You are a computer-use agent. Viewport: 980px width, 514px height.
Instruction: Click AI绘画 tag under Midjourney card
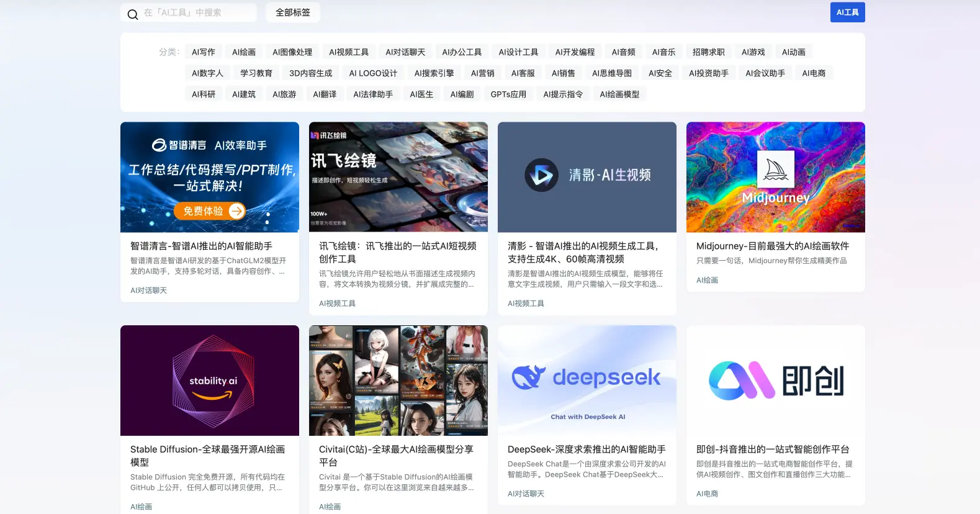(x=707, y=281)
